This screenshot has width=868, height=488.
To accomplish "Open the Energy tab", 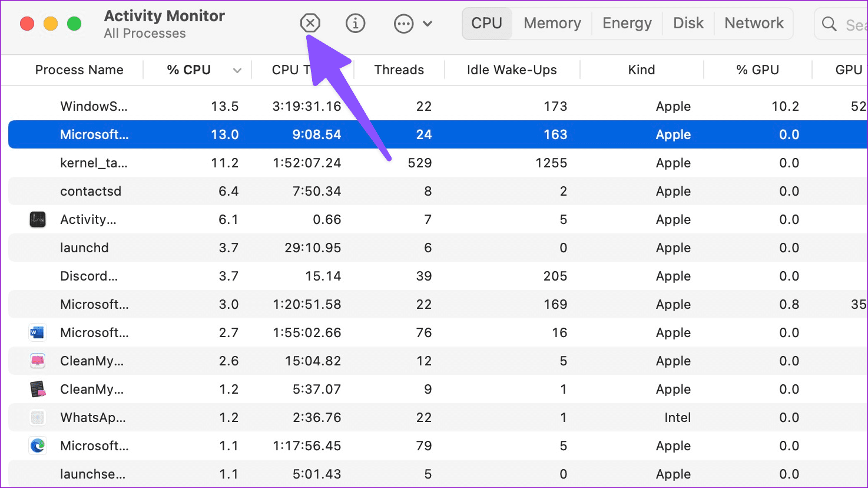I will (627, 23).
